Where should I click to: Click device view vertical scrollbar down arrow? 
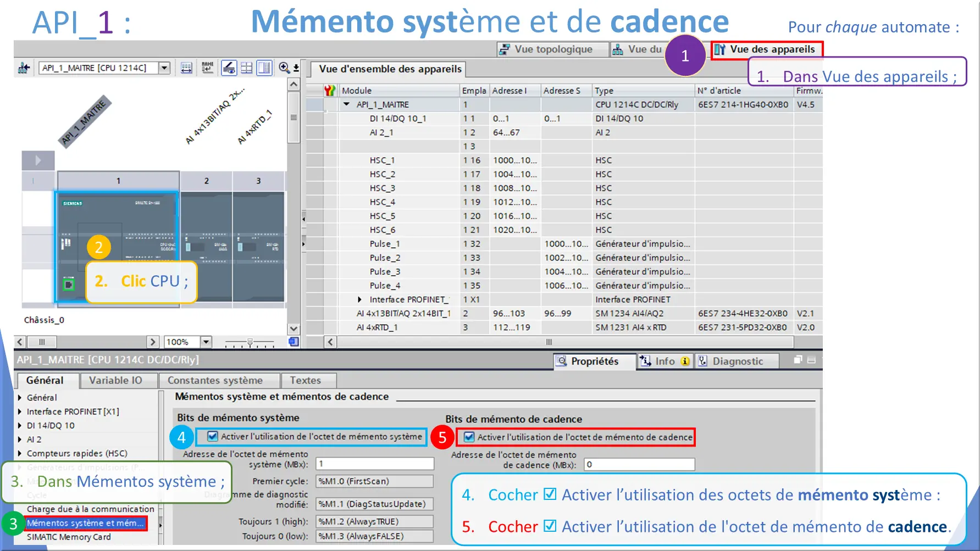pyautogui.click(x=294, y=329)
